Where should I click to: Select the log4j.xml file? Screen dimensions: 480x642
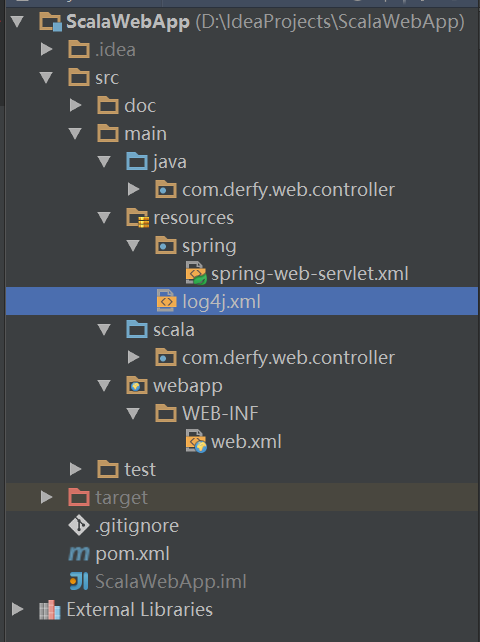pyautogui.click(x=242, y=301)
